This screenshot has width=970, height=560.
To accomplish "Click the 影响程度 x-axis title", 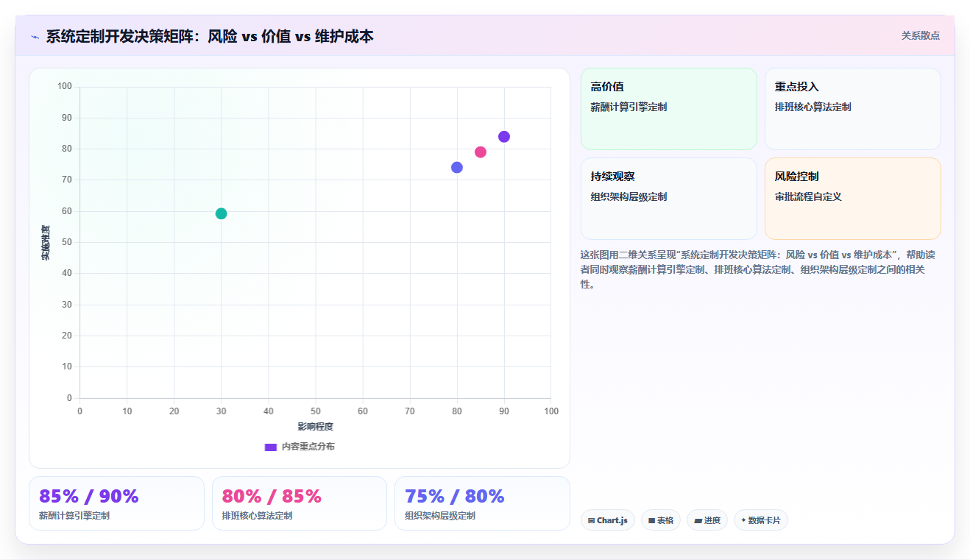I will click(316, 427).
